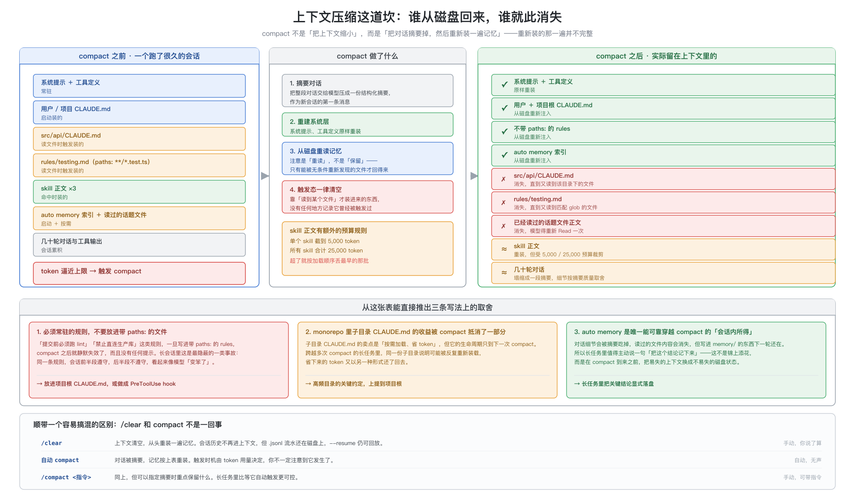
Task: Click the checkmark beside auto memory 索引 从磁盘重新注入
Action: (504, 155)
